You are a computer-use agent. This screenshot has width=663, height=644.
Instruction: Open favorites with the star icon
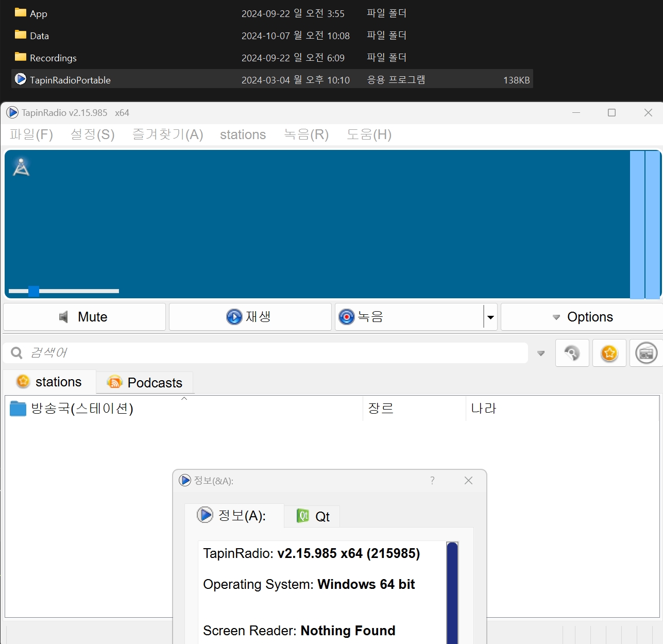609,353
